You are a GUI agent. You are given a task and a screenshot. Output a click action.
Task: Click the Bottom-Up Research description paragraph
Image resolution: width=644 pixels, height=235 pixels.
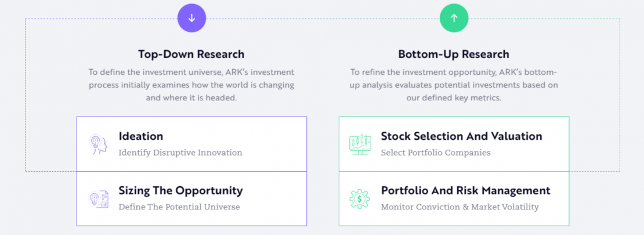coord(454,85)
